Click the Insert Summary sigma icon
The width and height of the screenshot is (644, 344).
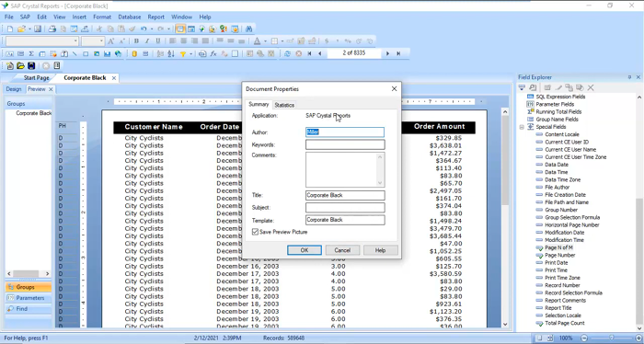tap(31, 53)
